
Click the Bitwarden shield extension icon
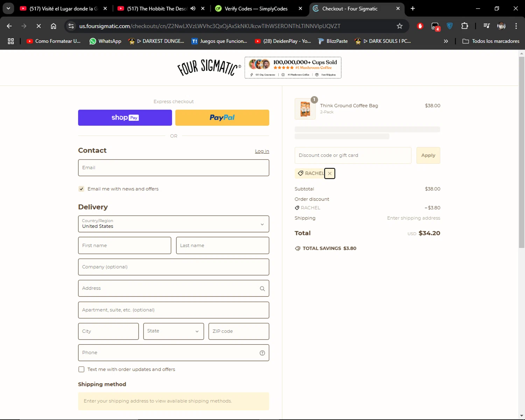point(450,26)
